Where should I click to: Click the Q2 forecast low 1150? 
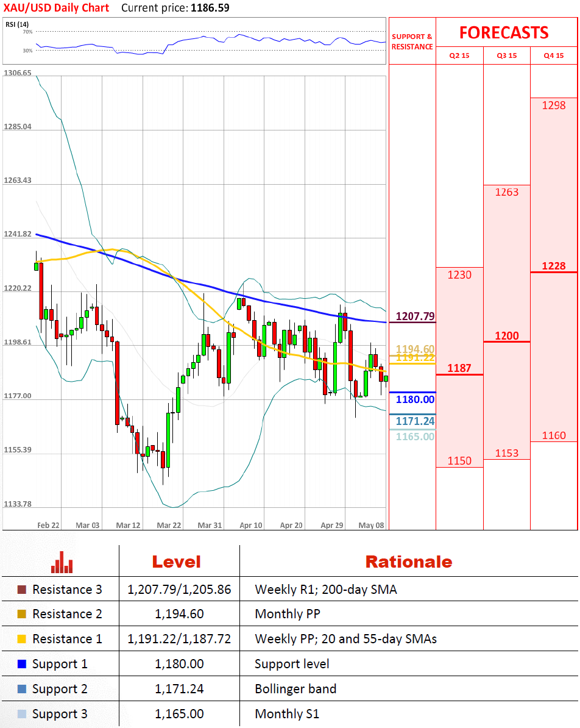coord(459,461)
